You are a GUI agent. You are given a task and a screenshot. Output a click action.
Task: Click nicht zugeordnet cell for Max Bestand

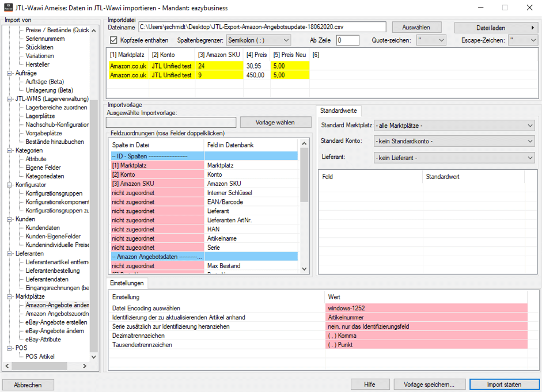pyautogui.click(x=158, y=266)
